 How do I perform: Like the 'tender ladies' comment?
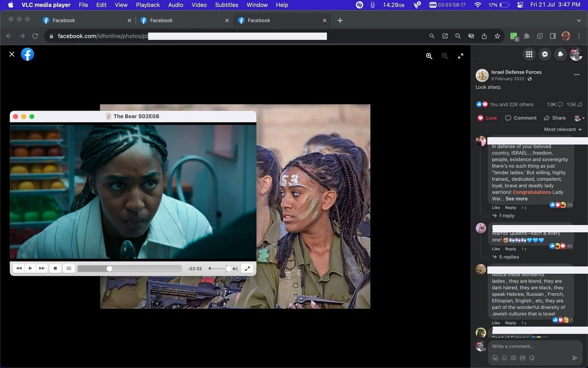point(496,208)
